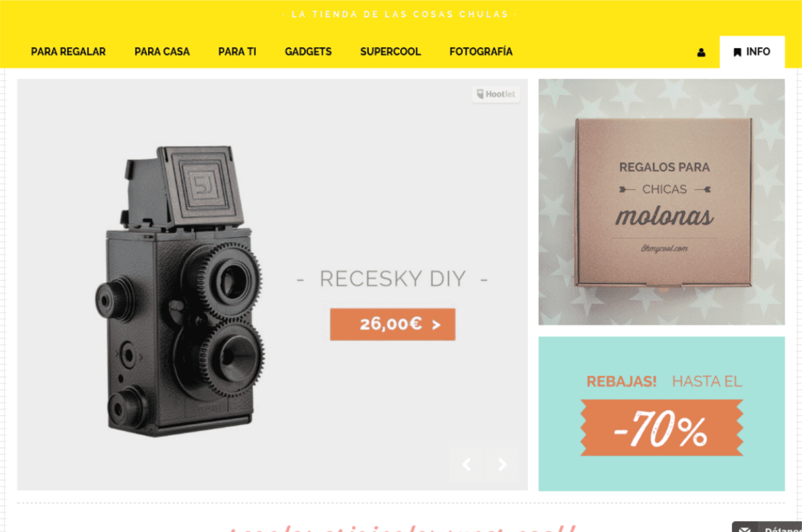Advance to next slide arrow
802x532 pixels.
(x=502, y=464)
